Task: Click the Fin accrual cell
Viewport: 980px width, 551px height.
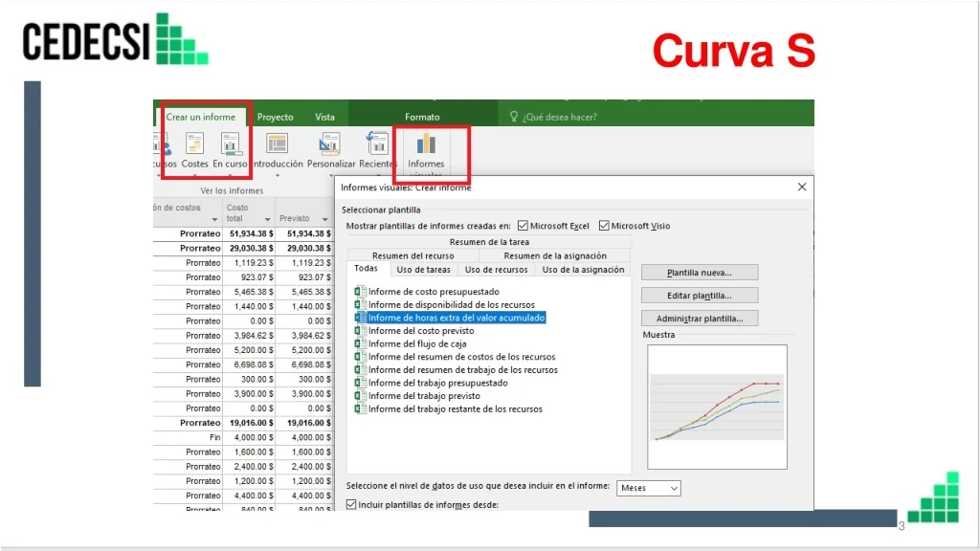Action: tap(188, 437)
